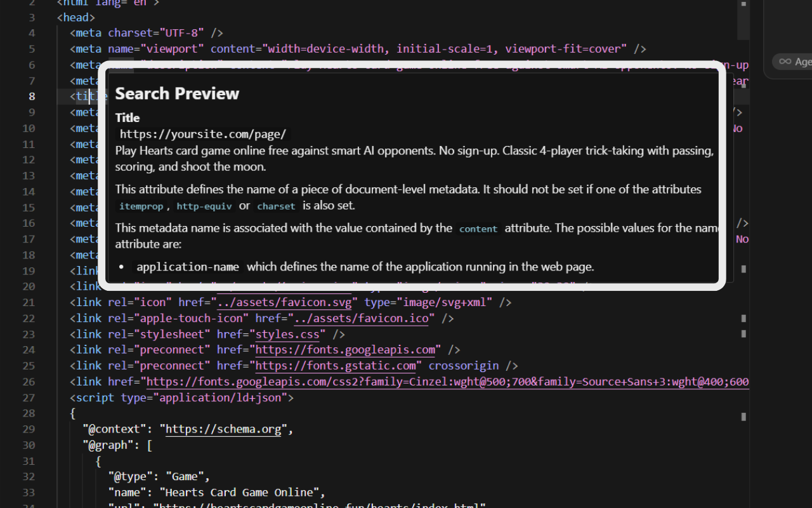
Task: Click the 'charset' code word in hover text
Action: 277,206
